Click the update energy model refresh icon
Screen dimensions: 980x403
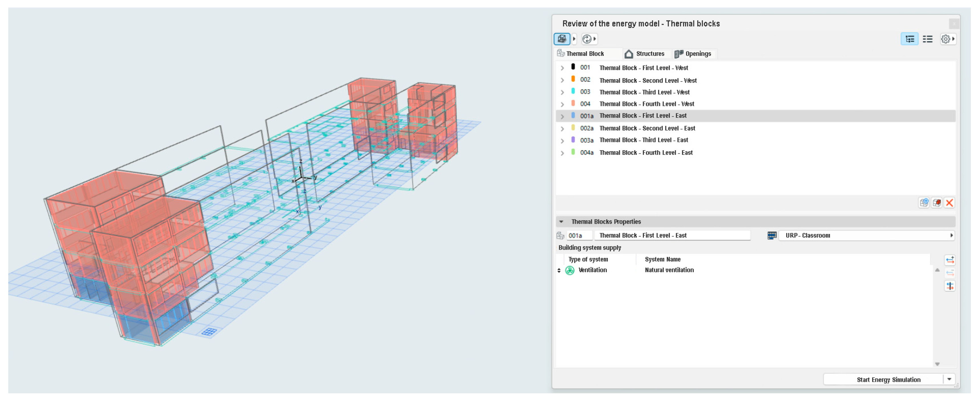pos(587,39)
